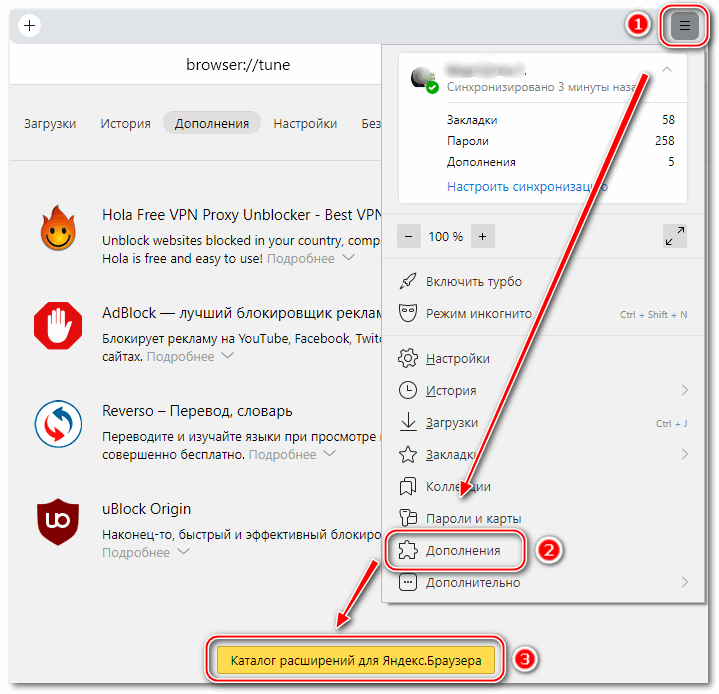The width and height of the screenshot is (719, 694).
Task: Click Подробнее link under AdBlock
Action: 180,356
